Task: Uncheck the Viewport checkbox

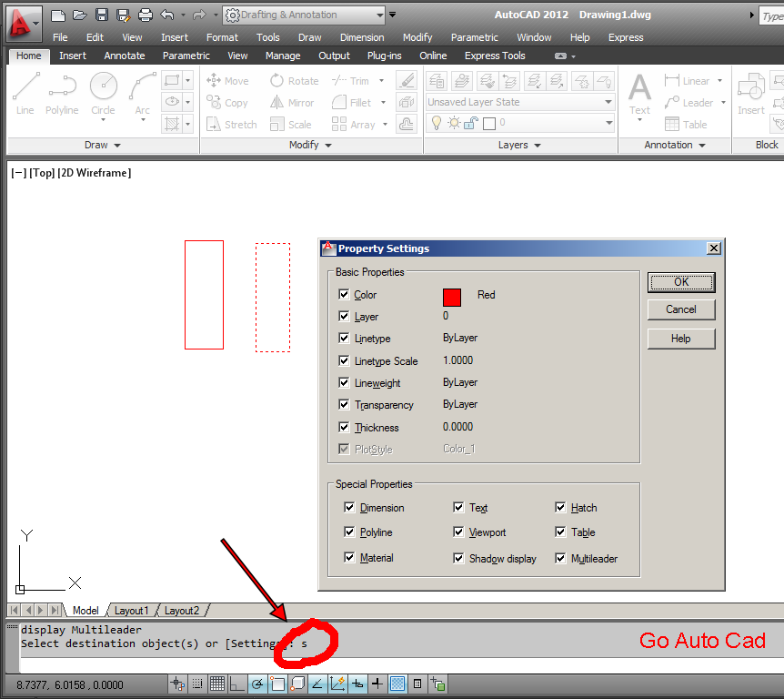Action: (x=458, y=532)
